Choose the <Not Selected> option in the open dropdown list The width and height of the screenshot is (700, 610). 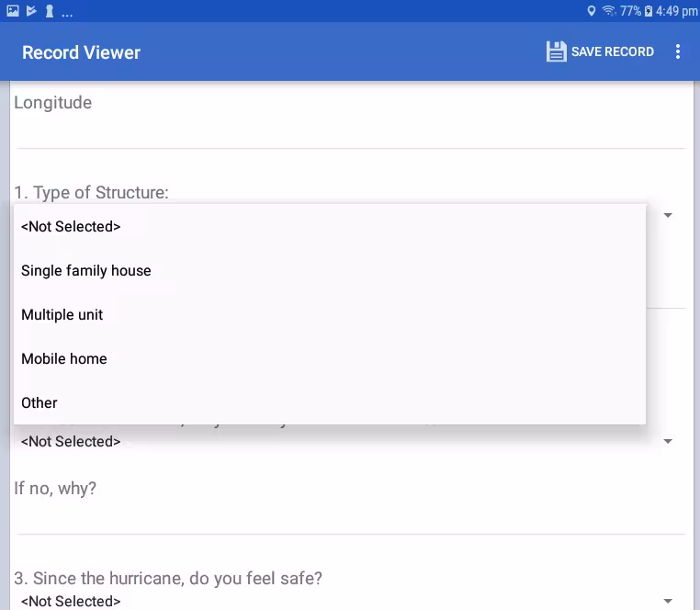click(330, 226)
